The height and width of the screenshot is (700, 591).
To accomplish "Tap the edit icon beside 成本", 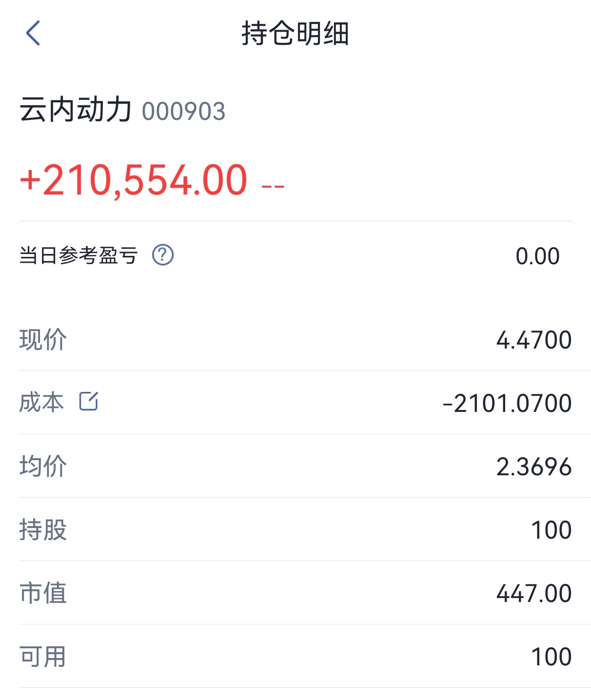I will [x=89, y=401].
